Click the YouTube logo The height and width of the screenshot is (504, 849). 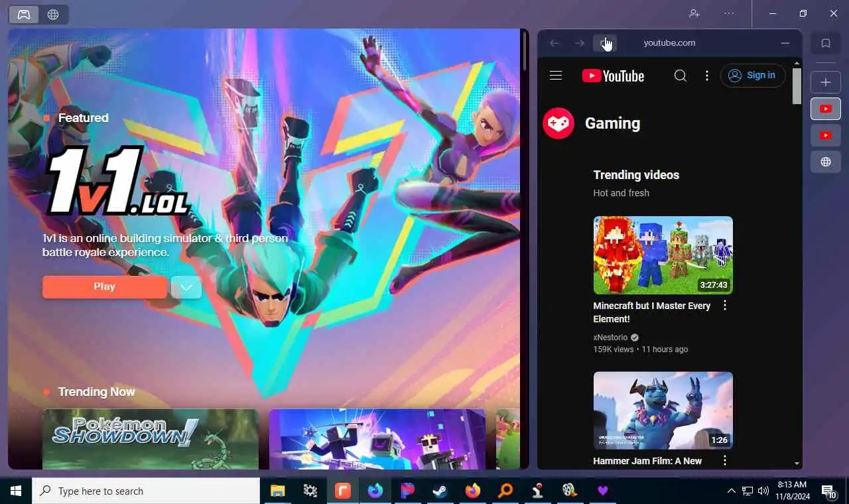(613, 76)
